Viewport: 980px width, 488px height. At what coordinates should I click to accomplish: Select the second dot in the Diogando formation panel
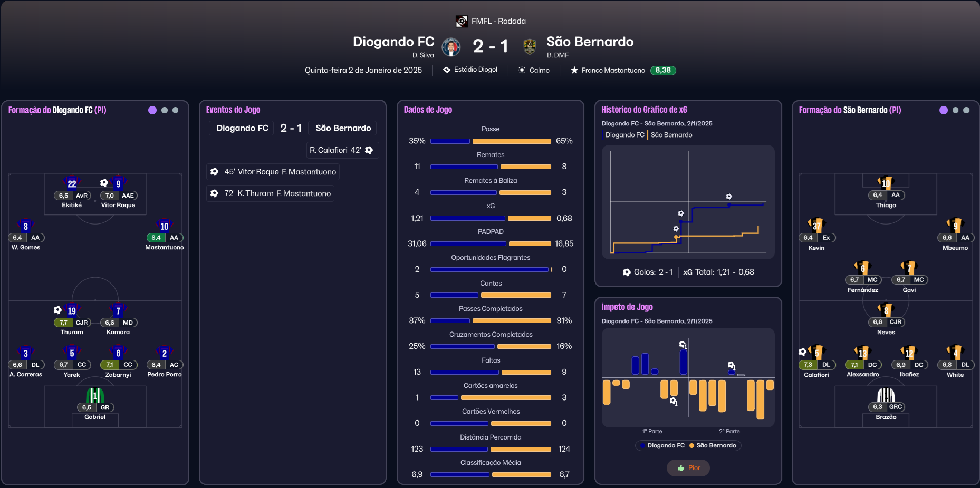(x=165, y=110)
